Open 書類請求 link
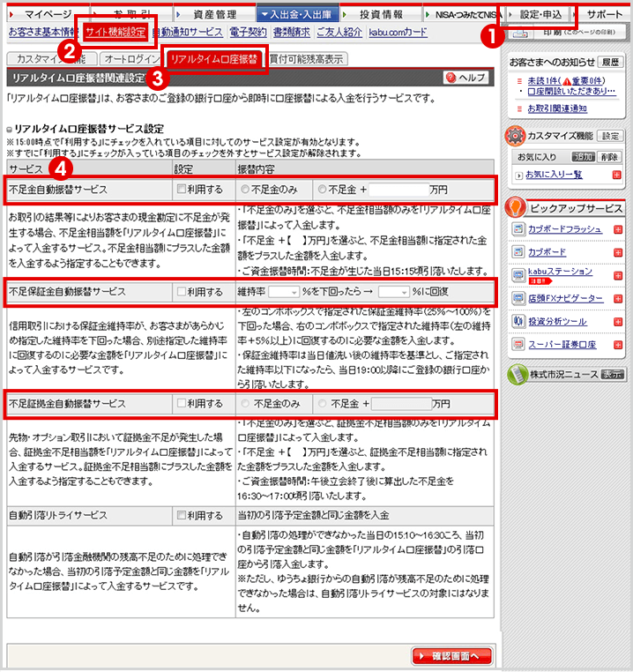 (x=292, y=32)
